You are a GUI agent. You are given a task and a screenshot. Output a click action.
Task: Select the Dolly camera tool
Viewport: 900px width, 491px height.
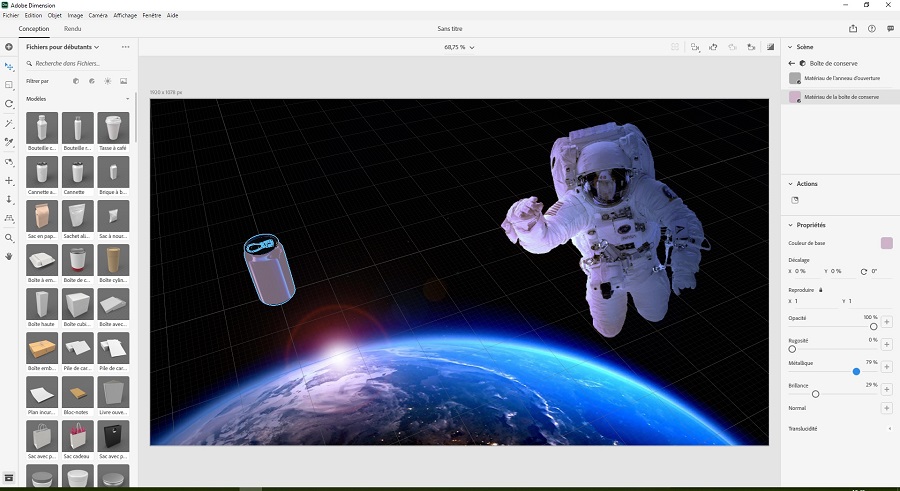pyautogui.click(x=9, y=199)
